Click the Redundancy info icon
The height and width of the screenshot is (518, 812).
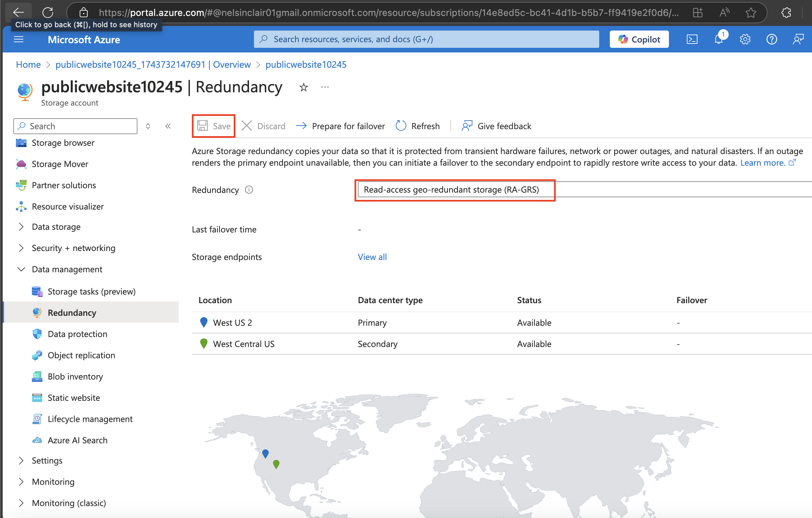(249, 190)
